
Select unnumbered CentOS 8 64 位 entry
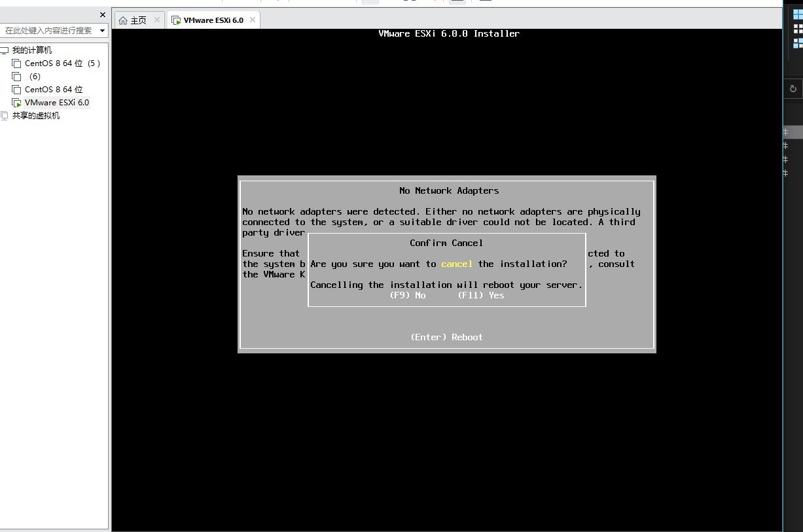54,90
